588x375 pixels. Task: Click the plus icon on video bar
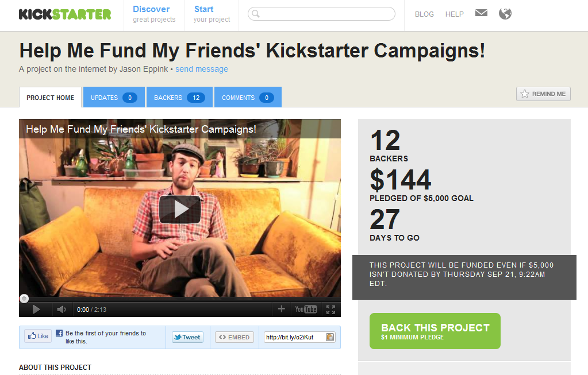[281, 310]
